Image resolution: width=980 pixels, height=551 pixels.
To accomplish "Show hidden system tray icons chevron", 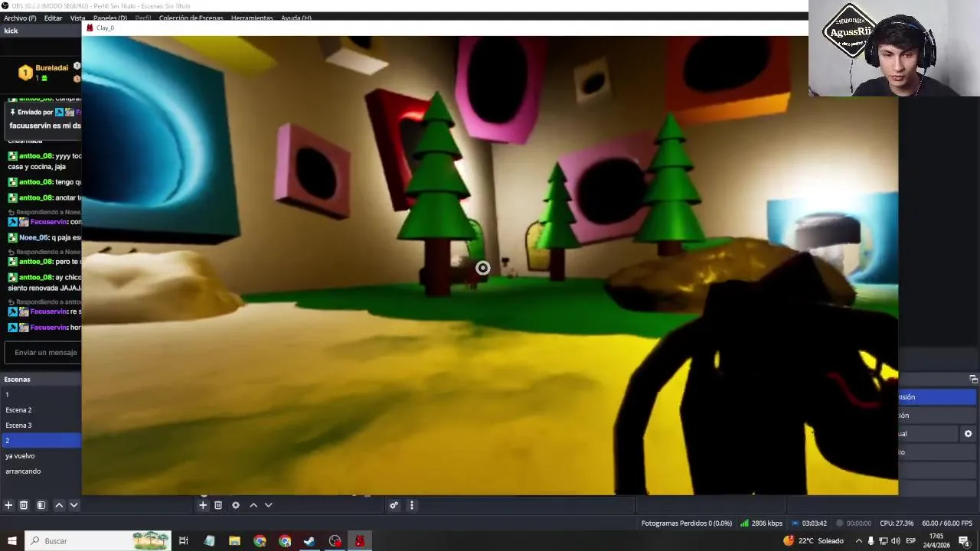I will (858, 541).
